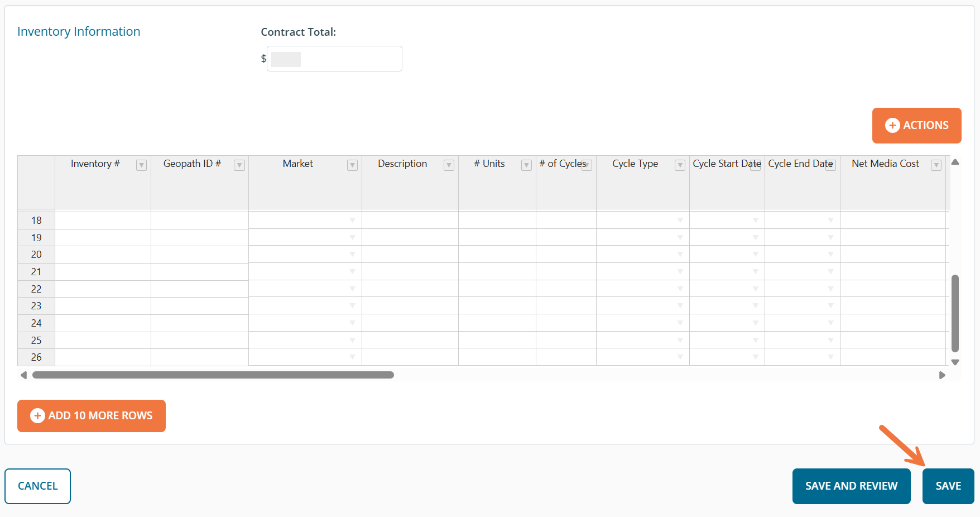This screenshot has height=517, width=980.
Task: Open the Net Media Cost filter icon
Action: coord(936,165)
